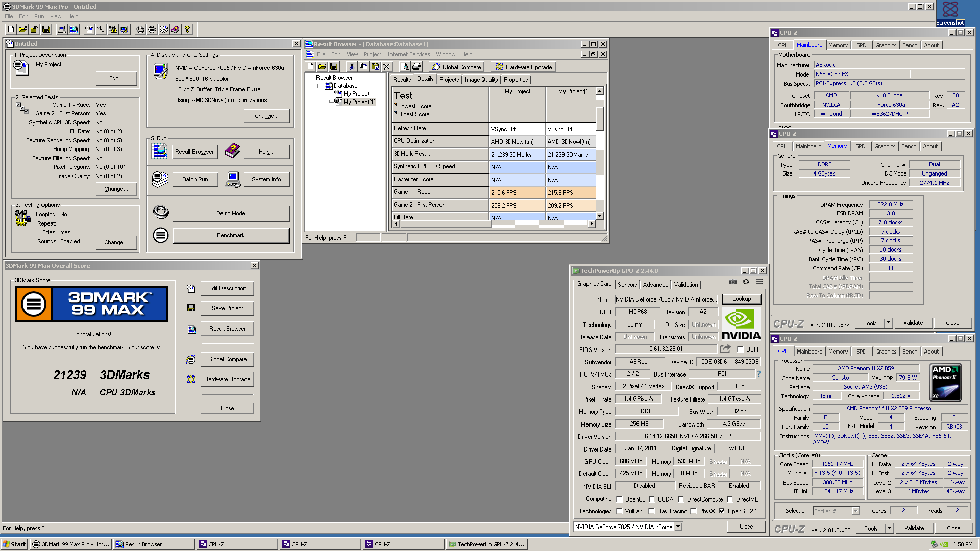Image resolution: width=980 pixels, height=551 pixels.
Task: Click Select tests checkmark toolbar icon
Action: [101, 30]
